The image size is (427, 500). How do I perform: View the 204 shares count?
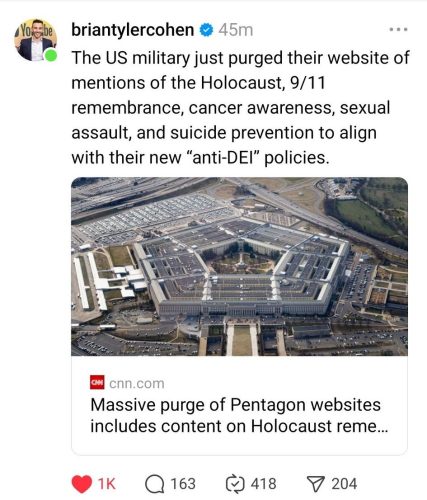coord(344,484)
